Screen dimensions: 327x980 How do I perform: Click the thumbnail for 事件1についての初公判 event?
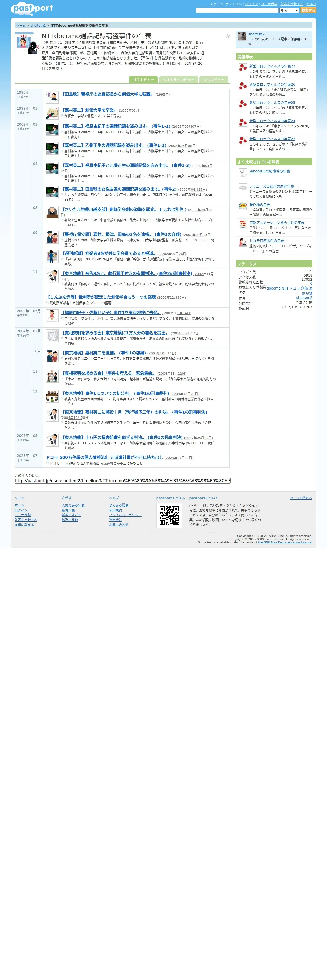(x=52, y=396)
